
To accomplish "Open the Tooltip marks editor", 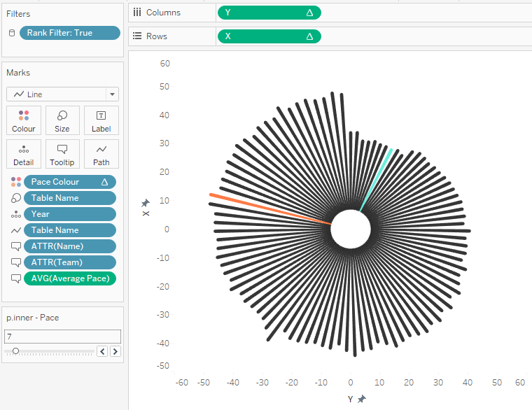I will (62, 154).
